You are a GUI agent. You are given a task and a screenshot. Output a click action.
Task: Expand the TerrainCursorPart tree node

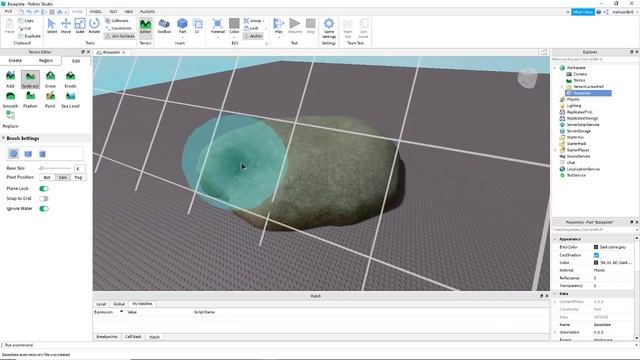coord(562,87)
